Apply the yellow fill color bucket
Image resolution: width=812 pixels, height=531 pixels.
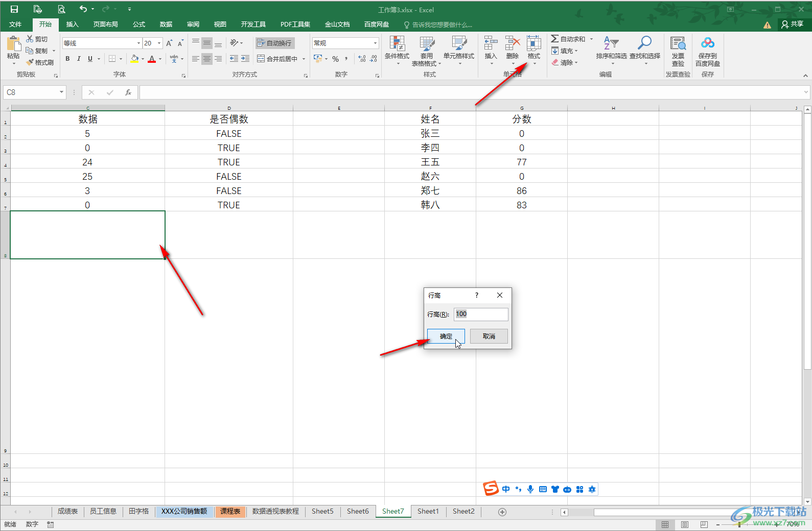[134, 59]
